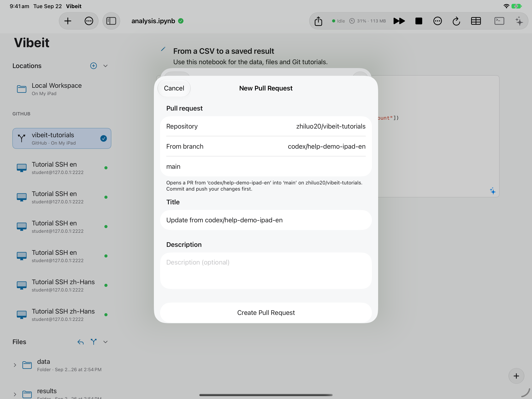
Task: Cancel the New Pull Request dialog
Action: (x=174, y=88)
